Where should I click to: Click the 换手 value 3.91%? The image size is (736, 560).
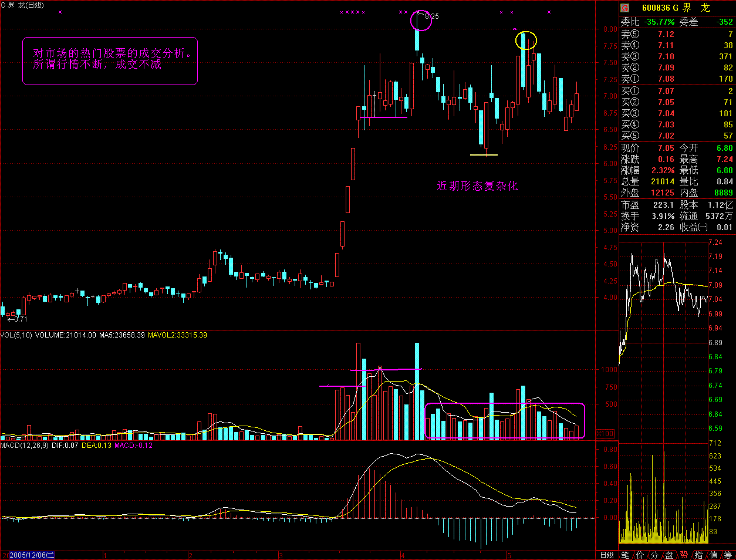click(x=663, y=217)
